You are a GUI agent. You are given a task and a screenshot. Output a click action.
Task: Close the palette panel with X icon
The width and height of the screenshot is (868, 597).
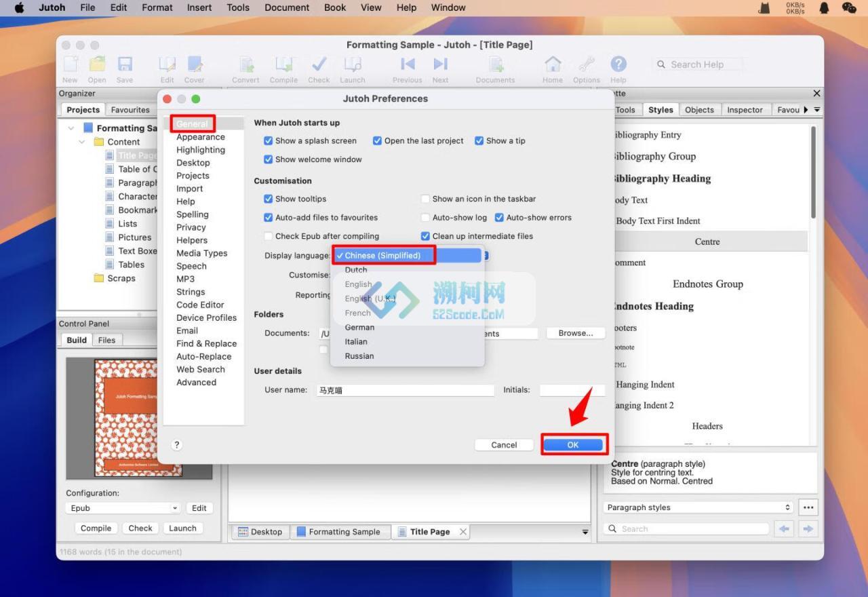click(x=816, y=94)
